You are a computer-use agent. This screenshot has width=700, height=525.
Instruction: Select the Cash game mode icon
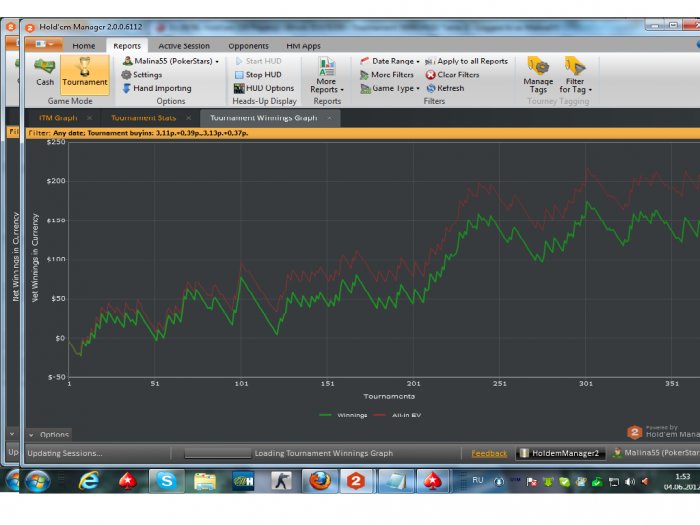point(45,72)
